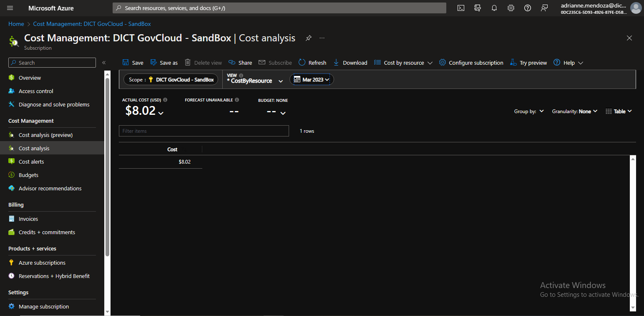644x316 pixels.
Task: Refresh the cost analysis data
Action: point(312,63)
